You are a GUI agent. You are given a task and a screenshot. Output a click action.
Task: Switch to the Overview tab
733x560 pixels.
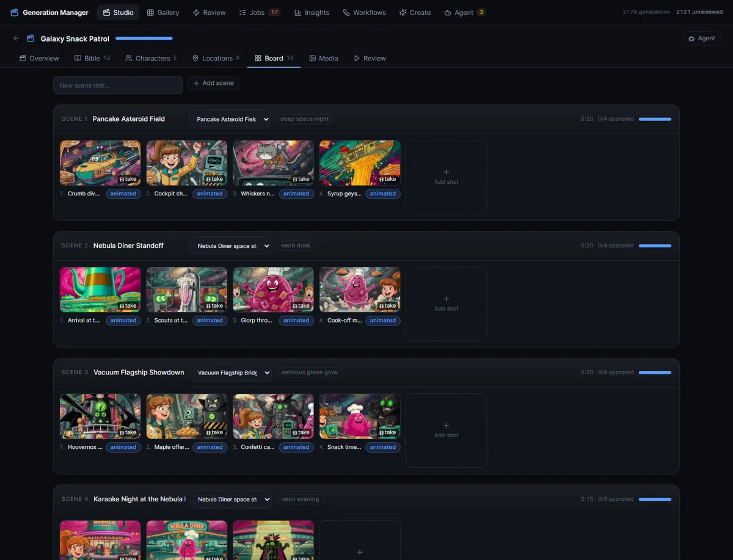pos(39,59)
